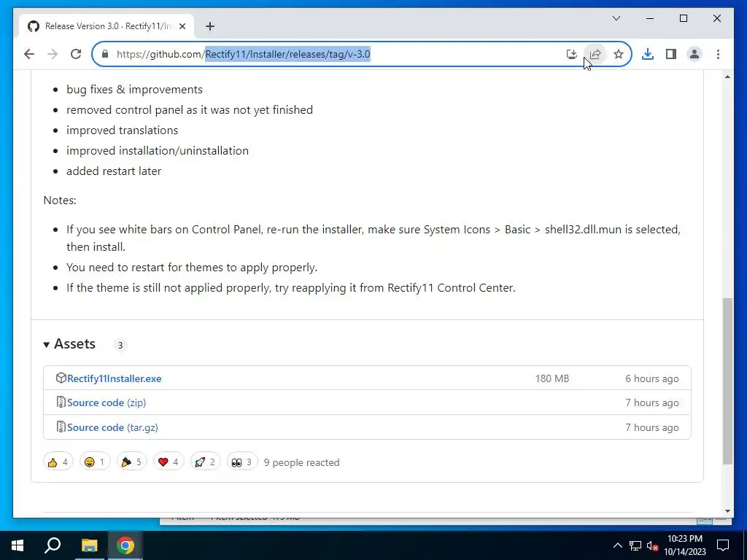Click the install app icon in address bar
Image resolution: width=747 pixels, height=560 pixels.
572,54
